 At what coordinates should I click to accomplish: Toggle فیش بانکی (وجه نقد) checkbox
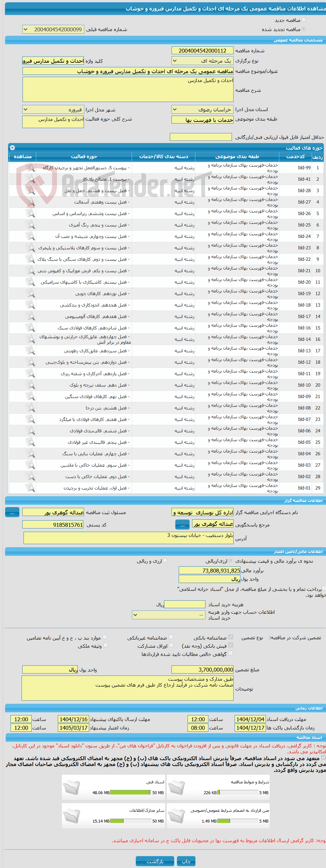(x=231, y=645)
